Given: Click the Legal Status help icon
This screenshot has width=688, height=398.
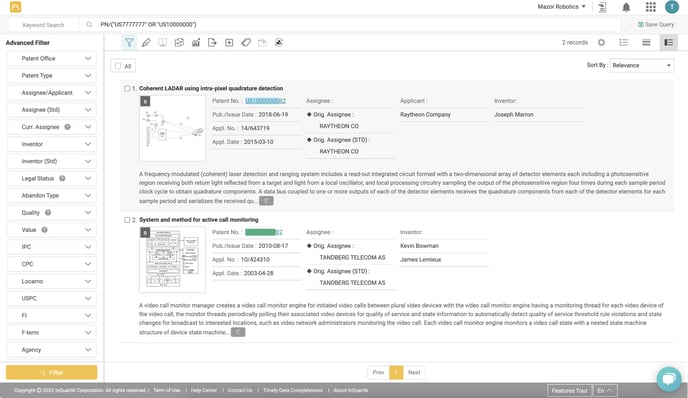Looking at the screenshot, I should click(x=62, y=178).
